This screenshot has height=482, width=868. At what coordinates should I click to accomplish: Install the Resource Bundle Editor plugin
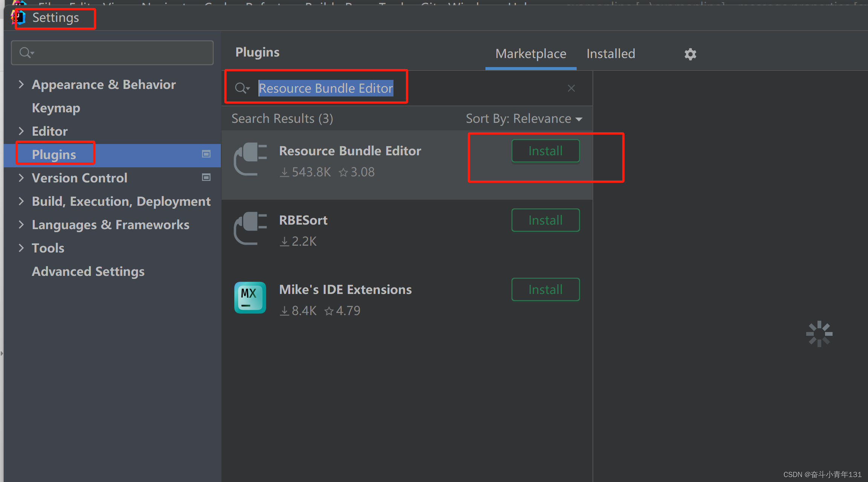pos(545,151)
